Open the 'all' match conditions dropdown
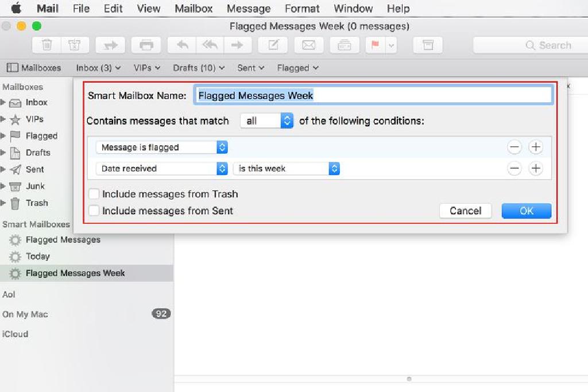588x392 pixels. pyautogui.click(x=266, y=121)
